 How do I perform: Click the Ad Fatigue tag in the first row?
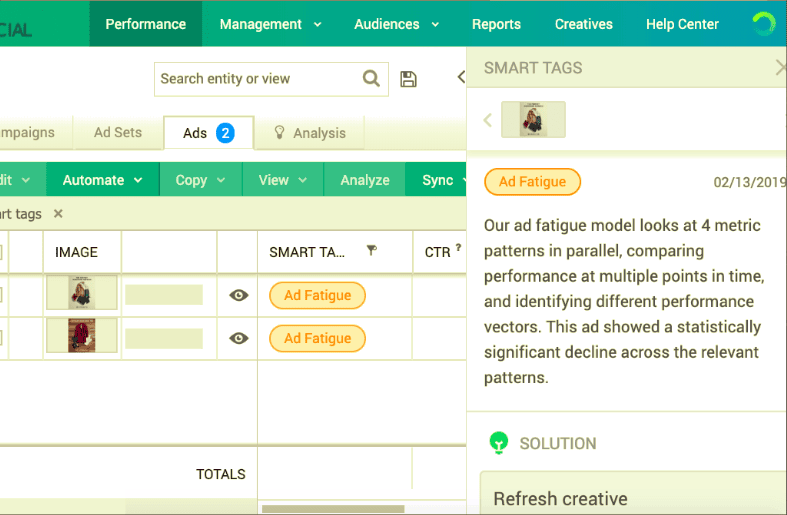pyautogui.click(x=317, y=295)
